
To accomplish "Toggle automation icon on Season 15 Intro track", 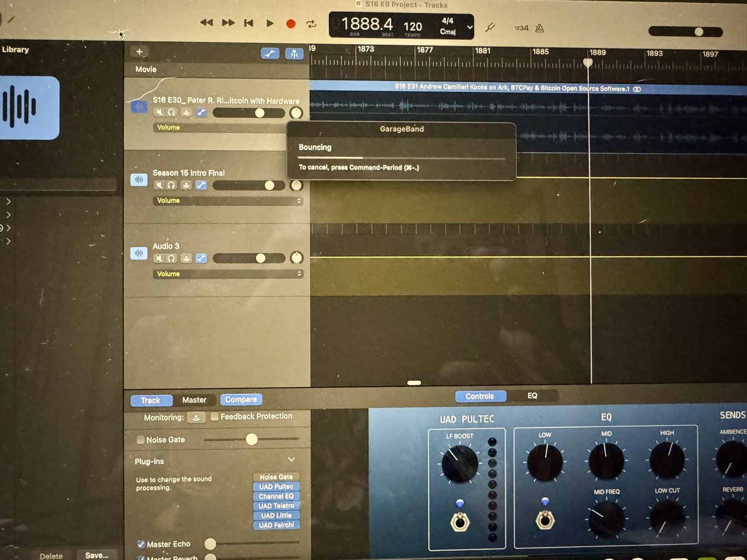I will click(x=201, y=185).
